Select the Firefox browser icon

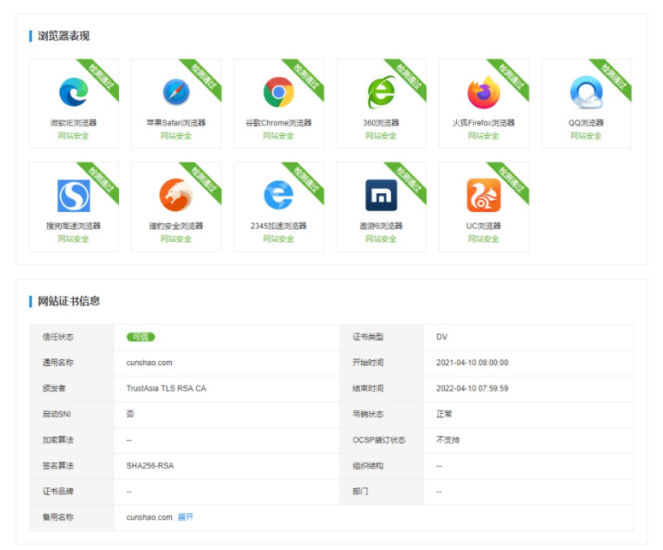pos(483,93)
